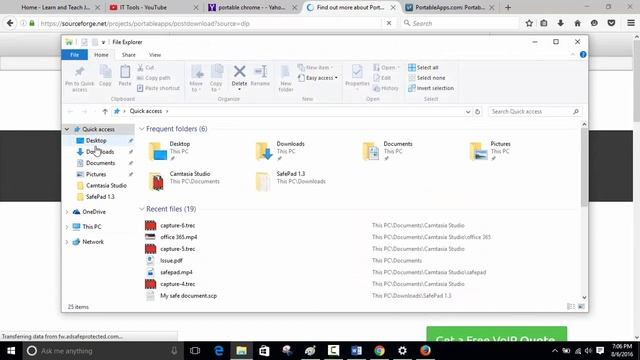Expand the OneDrive tree node
Viewport: 640px width, 360px height.
pos(67,212)
